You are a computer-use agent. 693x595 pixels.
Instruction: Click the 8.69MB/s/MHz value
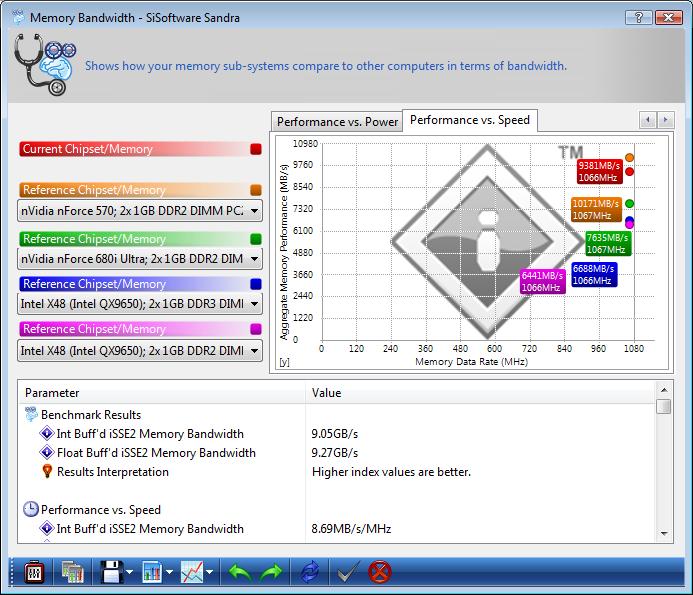[x=351, y=529]
